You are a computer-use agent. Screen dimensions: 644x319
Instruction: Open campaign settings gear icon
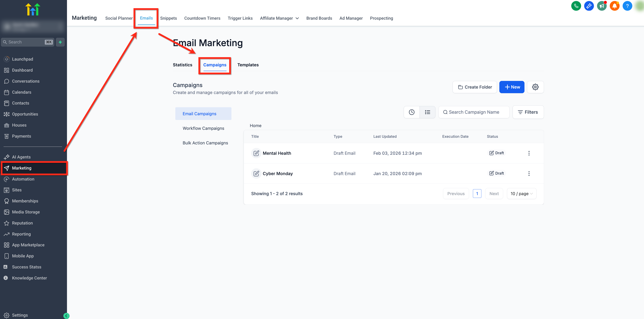coord(535,87)
